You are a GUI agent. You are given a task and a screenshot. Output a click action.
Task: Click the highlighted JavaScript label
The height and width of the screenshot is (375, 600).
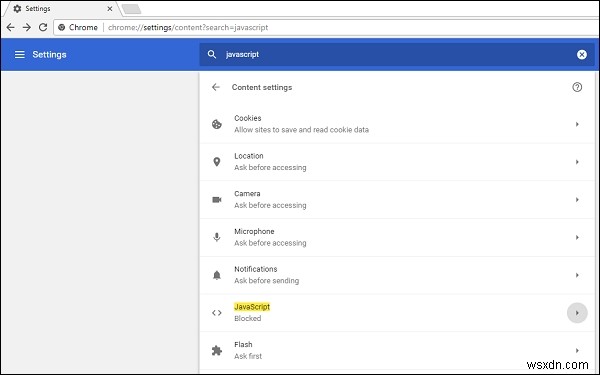(252, 307)
